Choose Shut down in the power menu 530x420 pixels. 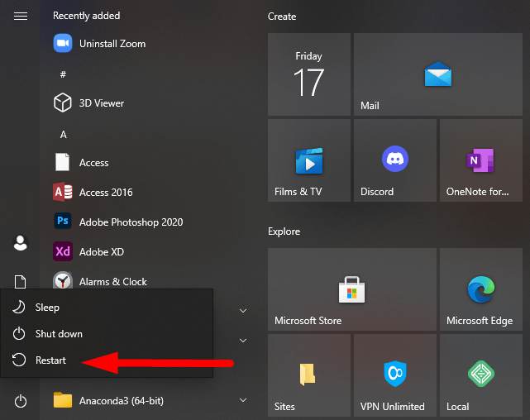point(107,334)
